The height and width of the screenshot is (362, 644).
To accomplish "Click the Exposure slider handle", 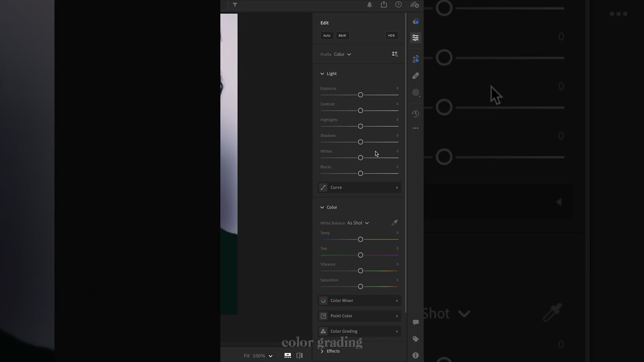I will click(360, 95).
